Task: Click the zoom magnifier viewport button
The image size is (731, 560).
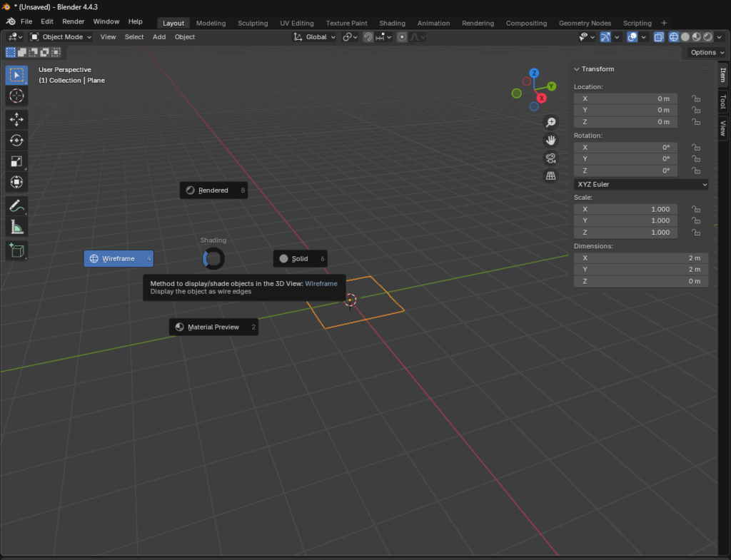Action: 550,122
